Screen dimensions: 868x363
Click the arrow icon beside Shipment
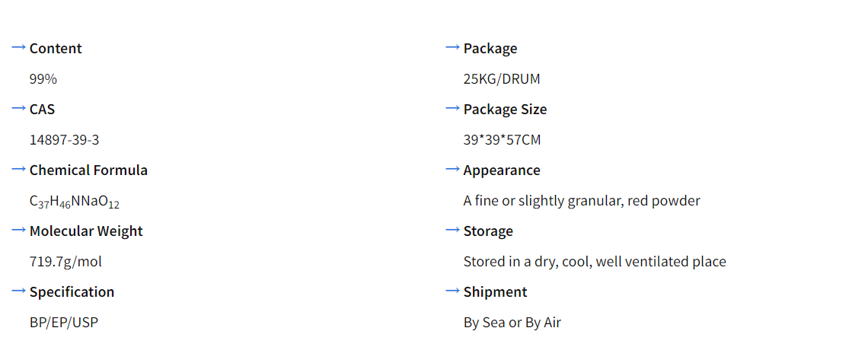tap(453, 291)
